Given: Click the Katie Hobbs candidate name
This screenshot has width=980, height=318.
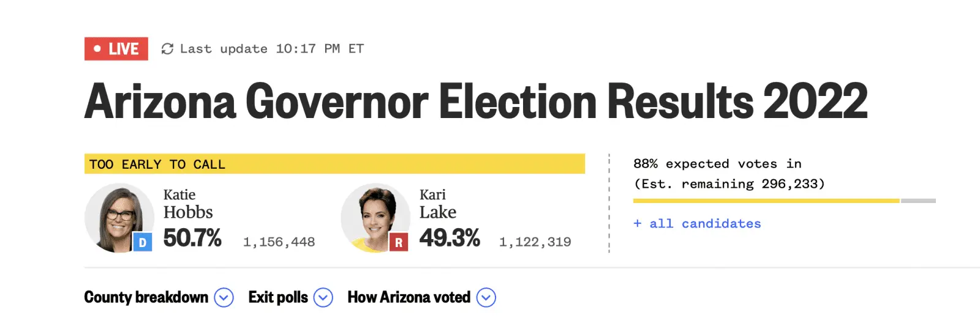Looking at the screenshot, I should pos(187,204).
